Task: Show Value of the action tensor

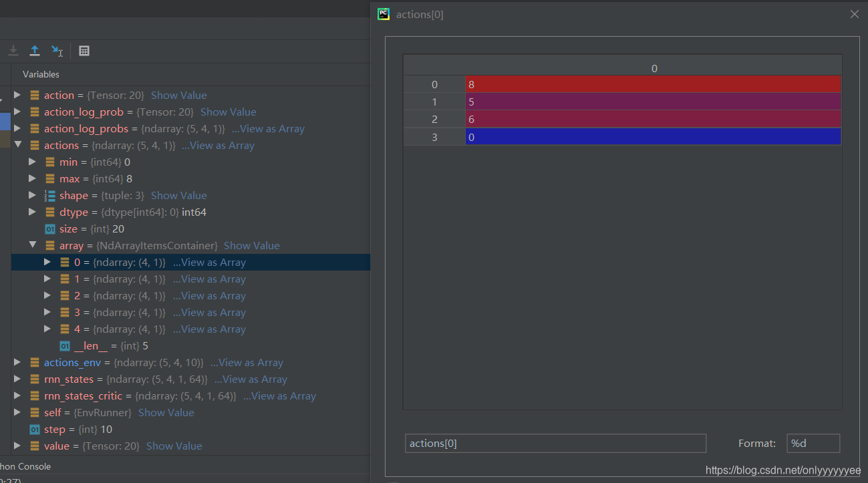Action: coord(179,96)
